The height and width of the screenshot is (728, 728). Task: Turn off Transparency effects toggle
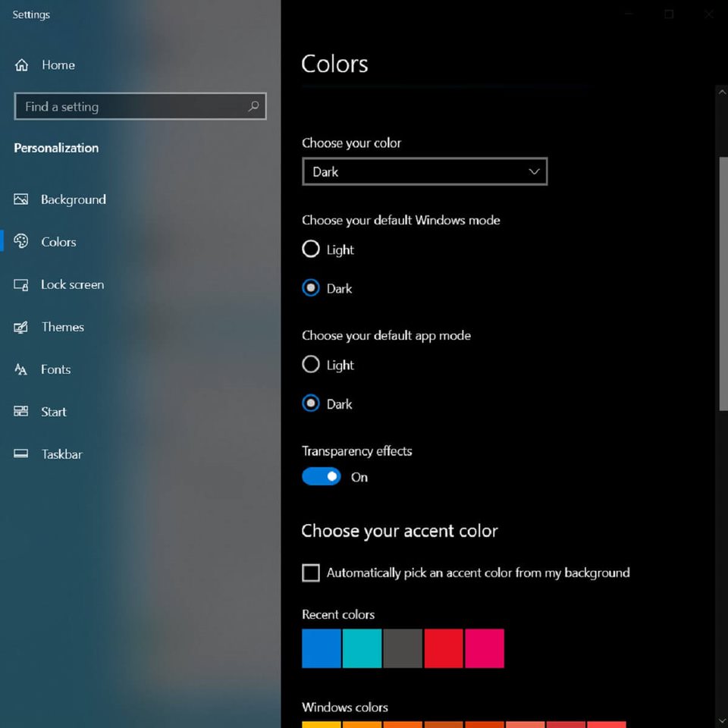pyautogui.click(x=322, y=477)
